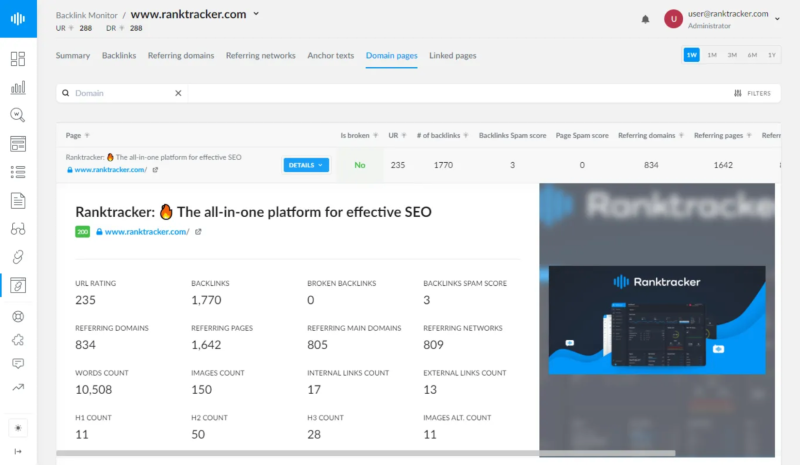The height and width of the screenshot is (465, 800).
Task: Open www.ranktracker.com/ link in details panel
Action: click(147, 232)
